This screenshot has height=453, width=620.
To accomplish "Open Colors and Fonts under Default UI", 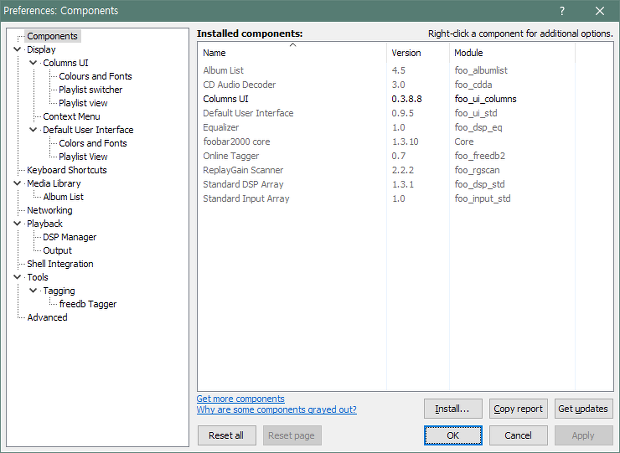I will coord(93,143).
